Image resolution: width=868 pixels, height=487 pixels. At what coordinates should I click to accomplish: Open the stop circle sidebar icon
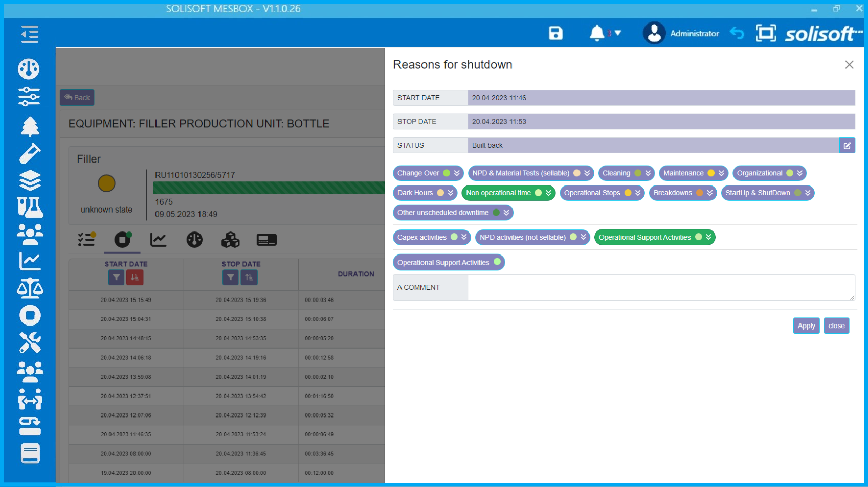[x=30, y=315]
